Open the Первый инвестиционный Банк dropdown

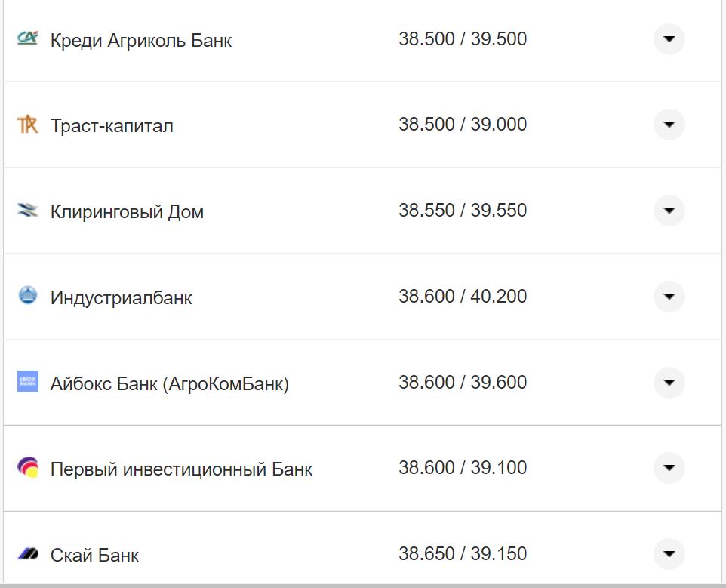(669, 468)
